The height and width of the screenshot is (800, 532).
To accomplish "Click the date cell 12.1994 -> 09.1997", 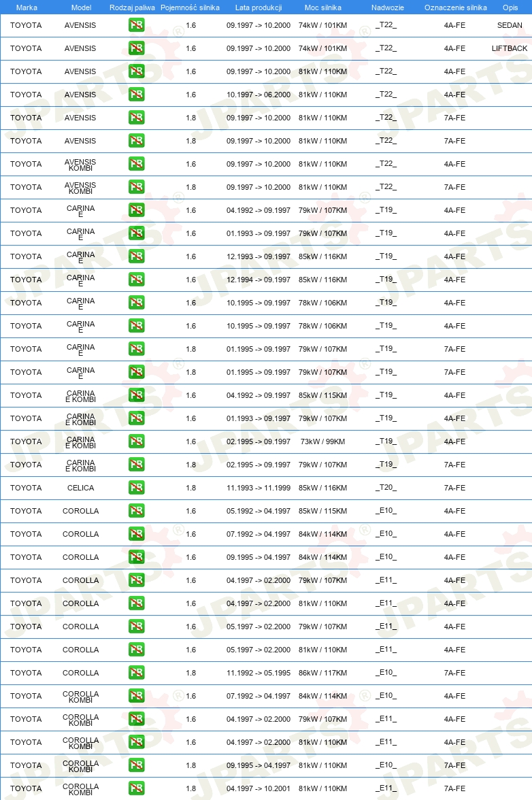I will coord(259,280).
